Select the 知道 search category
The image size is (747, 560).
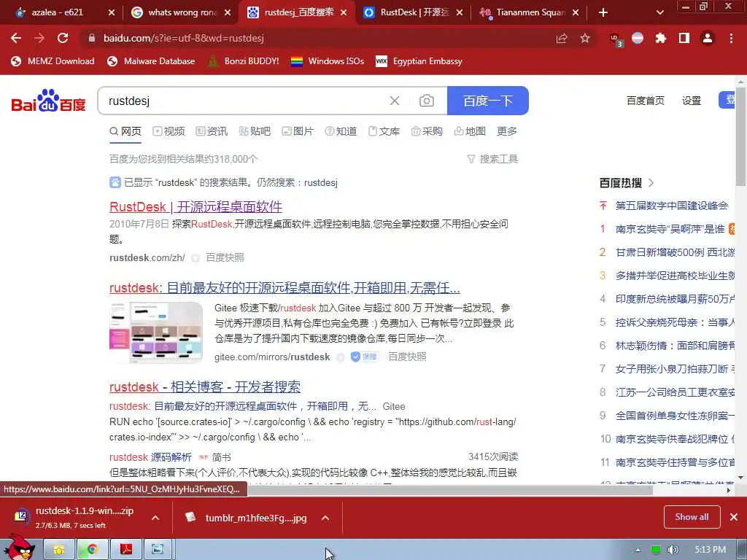(x=341, y=131)
